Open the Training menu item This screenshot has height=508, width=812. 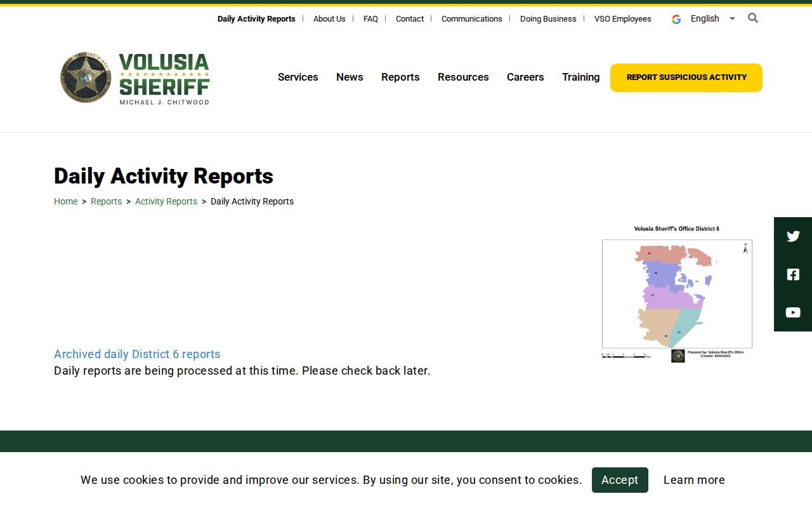(x=581, y=77)
